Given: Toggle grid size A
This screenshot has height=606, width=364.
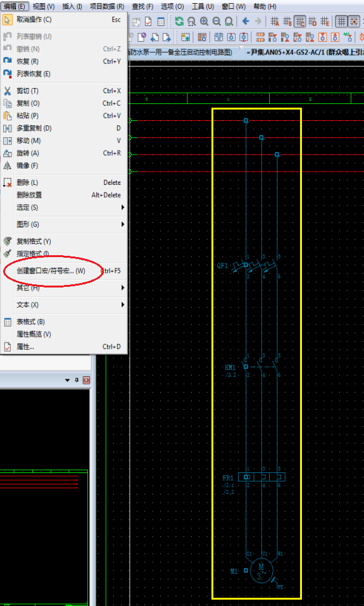Looking at the screenshot, I should [x=275, y=22].
